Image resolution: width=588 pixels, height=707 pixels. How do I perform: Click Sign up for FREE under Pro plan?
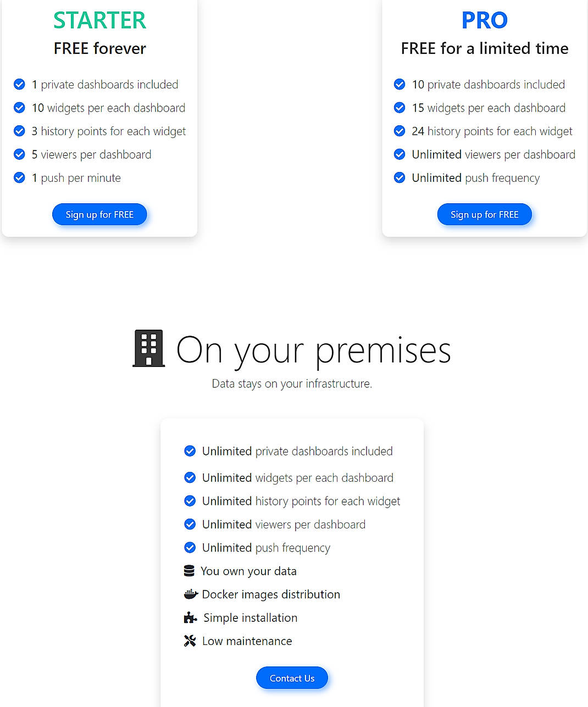pyautogui.click(x=484, y=214)
